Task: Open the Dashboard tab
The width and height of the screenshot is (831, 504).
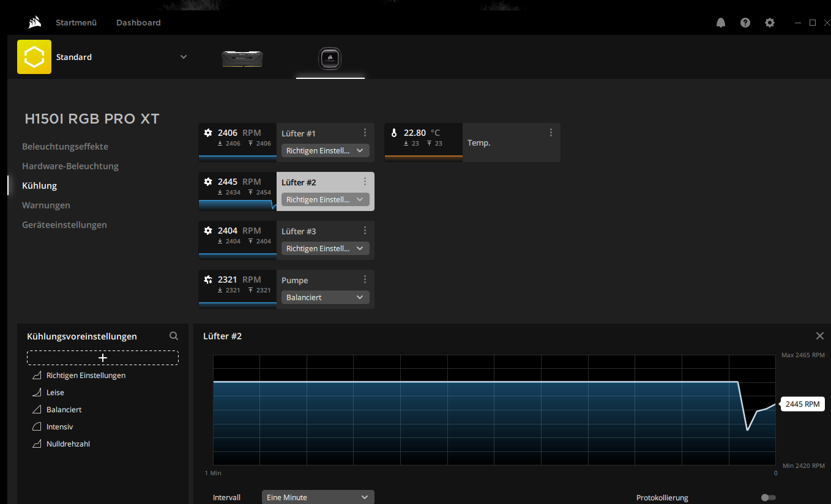Action: [x=138, y=23]
